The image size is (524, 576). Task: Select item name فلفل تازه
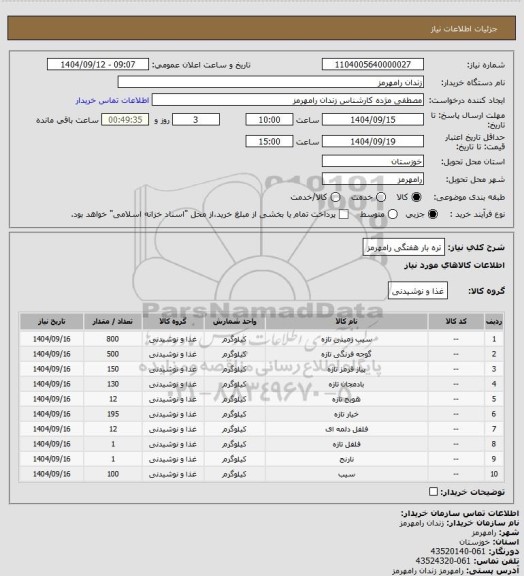click(x=346, y=444)
